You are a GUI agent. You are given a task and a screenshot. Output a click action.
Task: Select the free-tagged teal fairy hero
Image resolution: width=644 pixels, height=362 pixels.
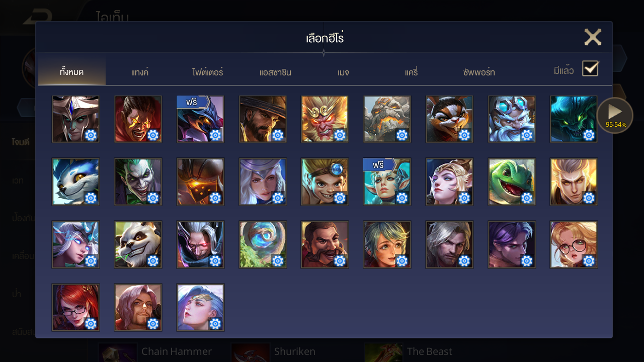[x=387, y=182]
